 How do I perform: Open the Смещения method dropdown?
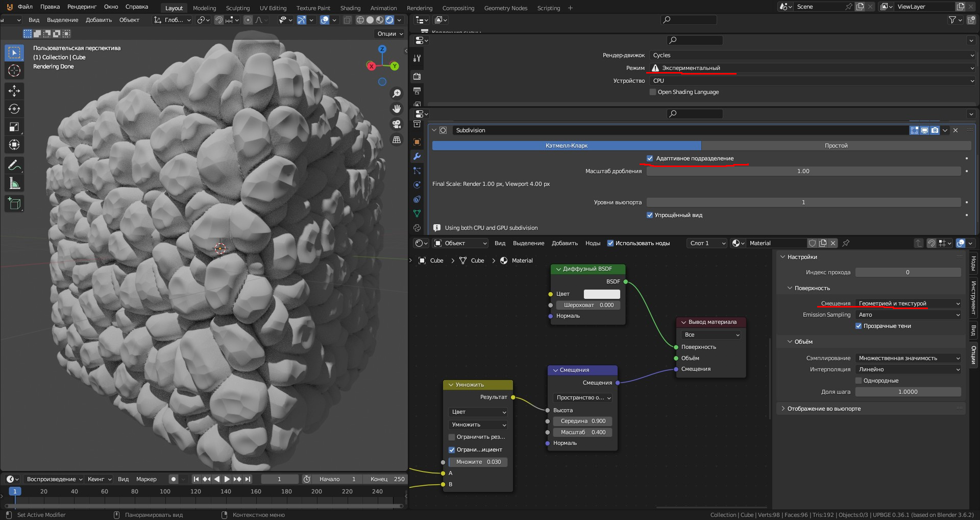coord(908,303)
